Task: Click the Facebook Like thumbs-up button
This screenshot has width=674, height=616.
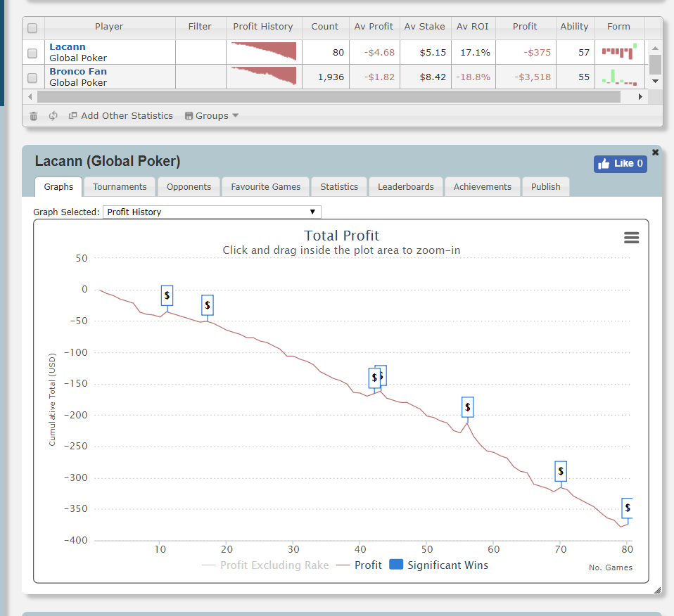Action: (621, 164)
